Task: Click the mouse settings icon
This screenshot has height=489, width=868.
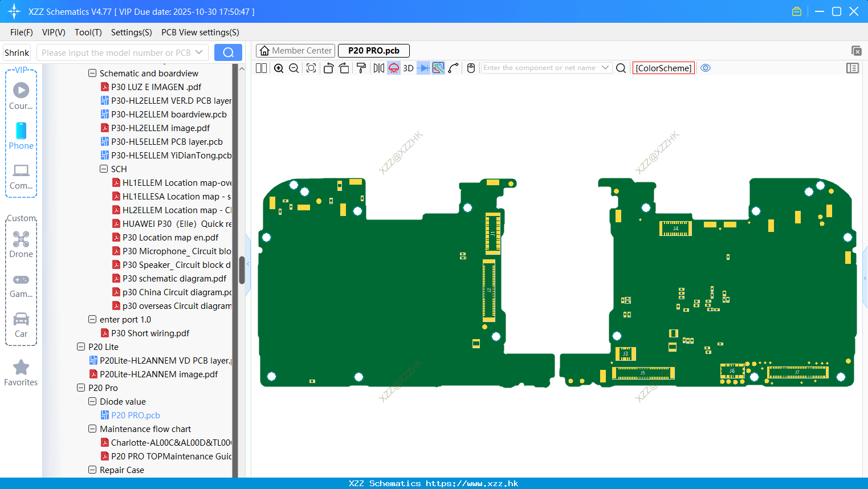Action: (471, 68)
